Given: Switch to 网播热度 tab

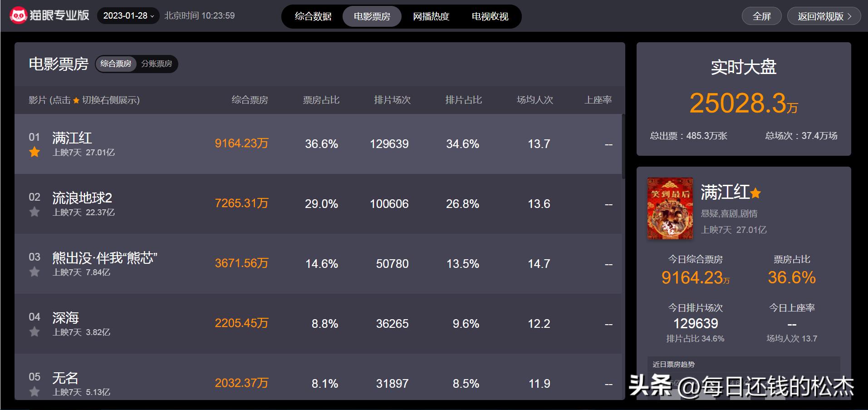Looking at the screenshot, I should [x=431, y=16].
